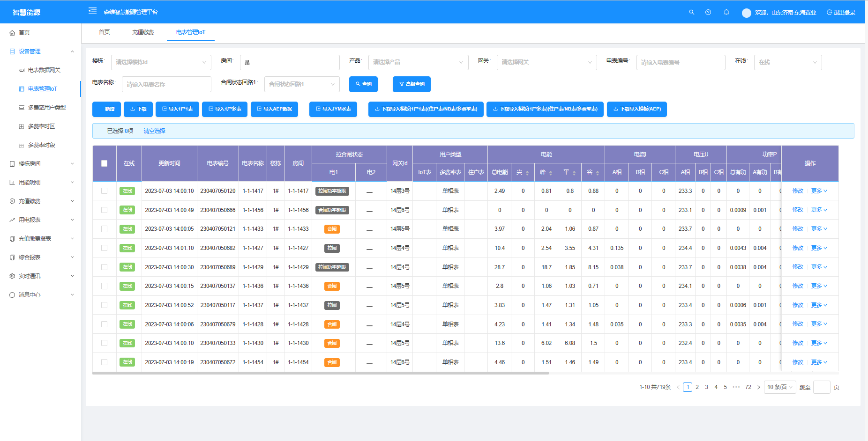Click the sidebar collapse menu icon

pos(92,11)
